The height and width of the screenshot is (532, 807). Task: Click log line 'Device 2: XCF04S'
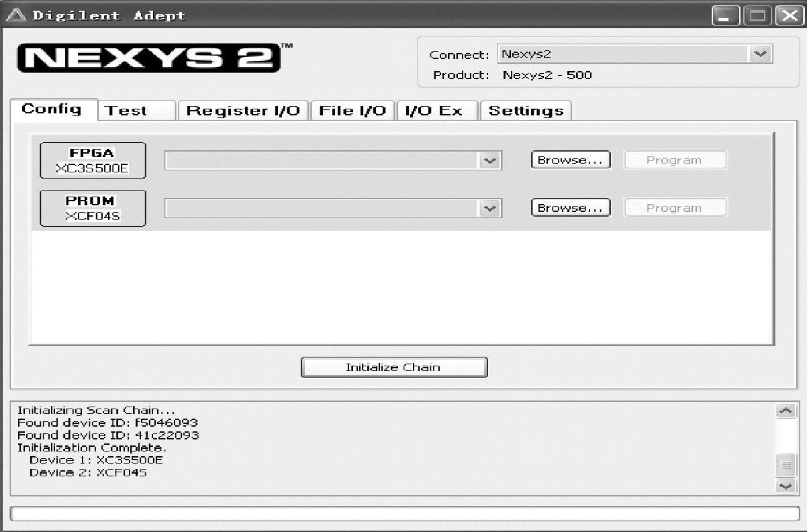point(88,473)
